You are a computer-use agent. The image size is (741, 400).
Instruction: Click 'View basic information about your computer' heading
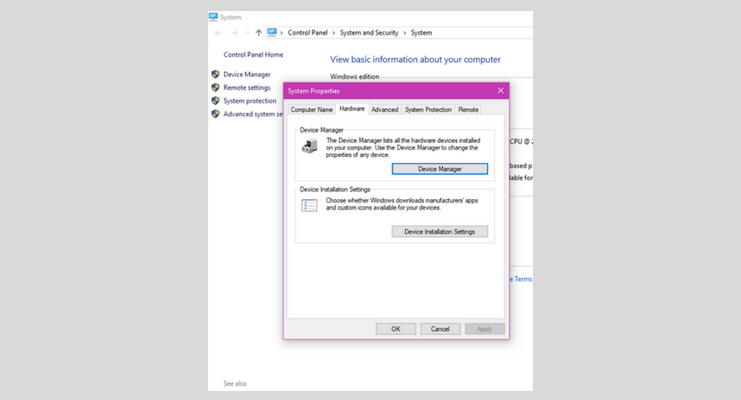[415, 60]
